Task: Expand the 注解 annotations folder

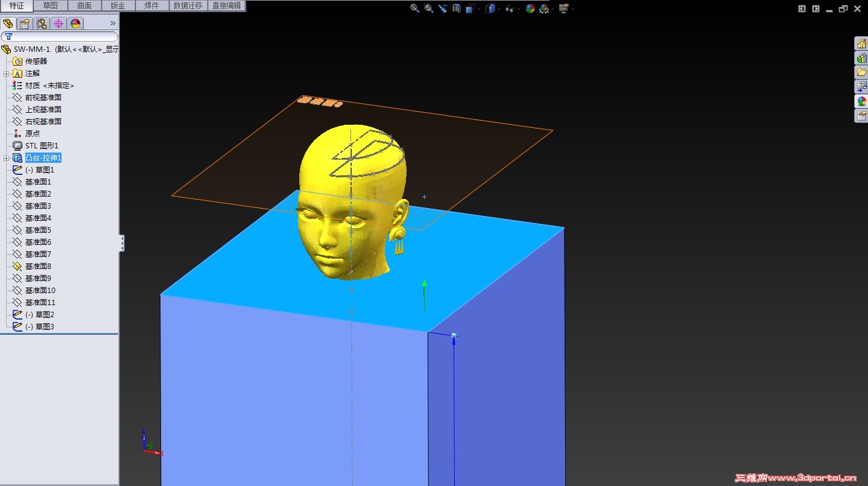Action: coord(7,74)
